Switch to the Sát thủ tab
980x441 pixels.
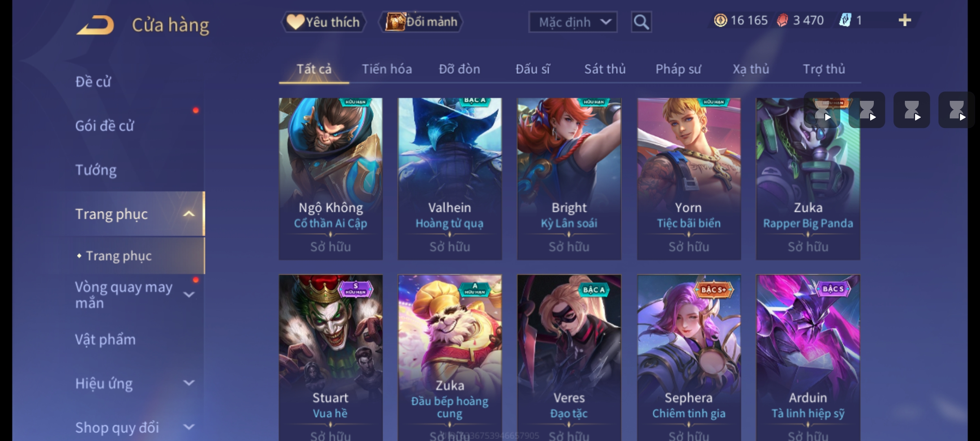click(605, 69)
